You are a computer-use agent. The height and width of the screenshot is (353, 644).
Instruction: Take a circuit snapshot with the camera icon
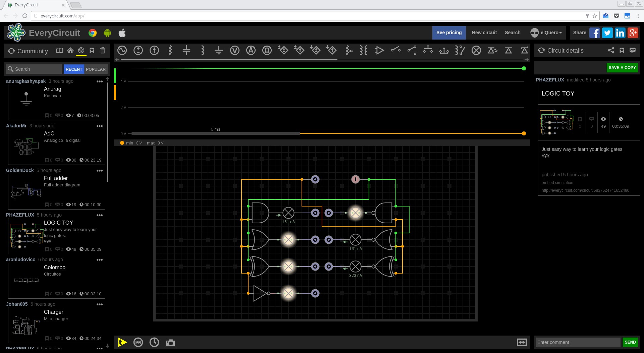click(170, 343)
